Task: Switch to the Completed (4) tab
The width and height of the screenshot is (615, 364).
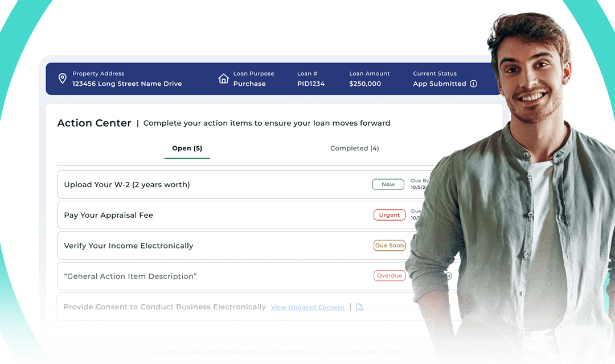Action: tap(355, 148)
